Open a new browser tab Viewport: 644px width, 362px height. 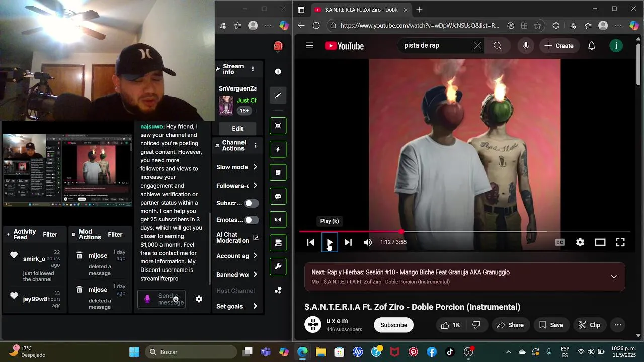click(419, 10)
